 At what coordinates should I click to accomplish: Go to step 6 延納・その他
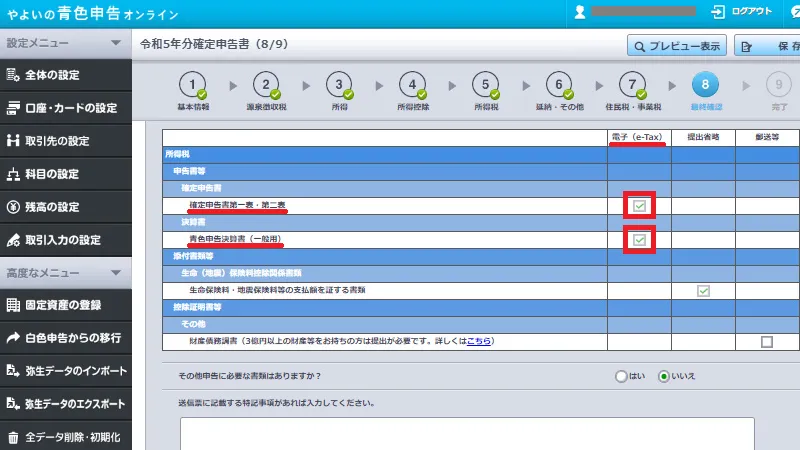pyautogui.click(x=559, y=91)
